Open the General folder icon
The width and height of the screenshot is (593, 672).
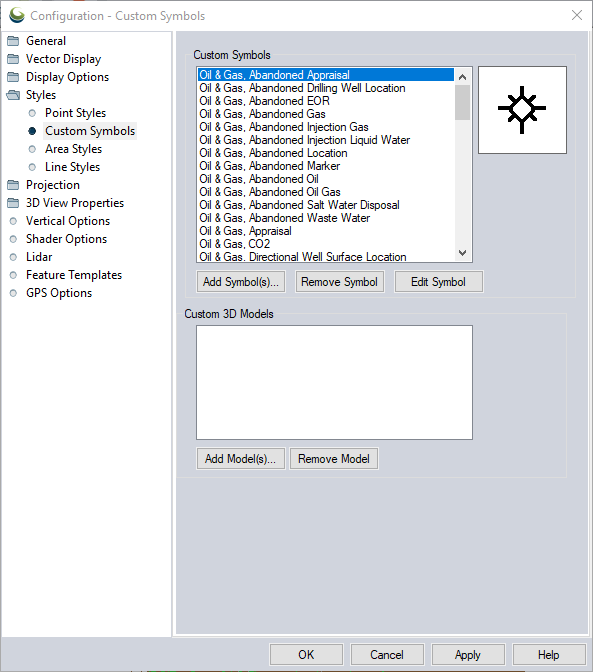point(13,41)
